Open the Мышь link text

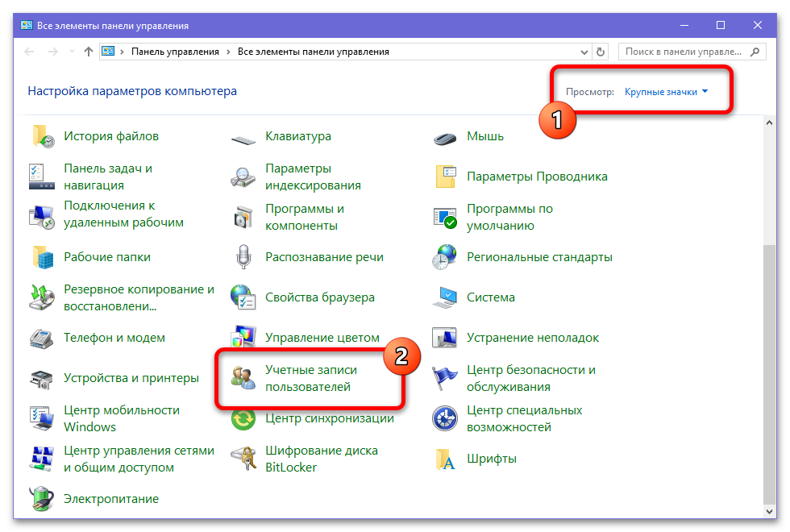point(484,136)
